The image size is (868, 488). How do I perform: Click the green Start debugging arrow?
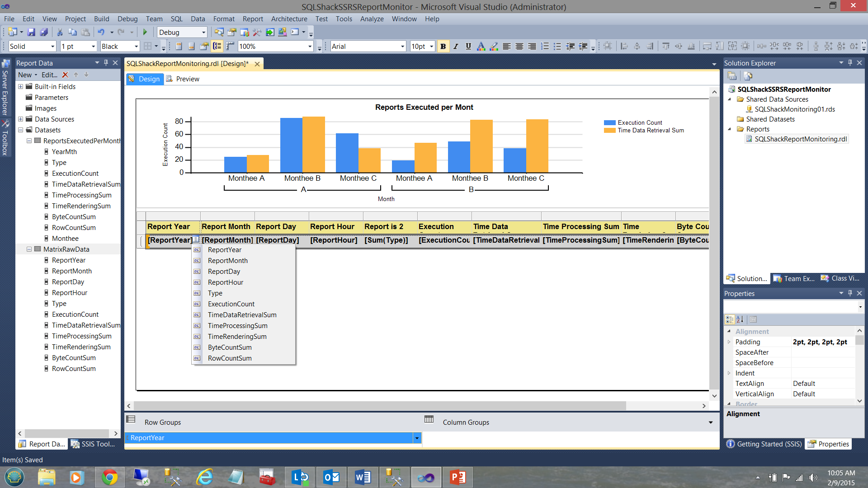145,32
